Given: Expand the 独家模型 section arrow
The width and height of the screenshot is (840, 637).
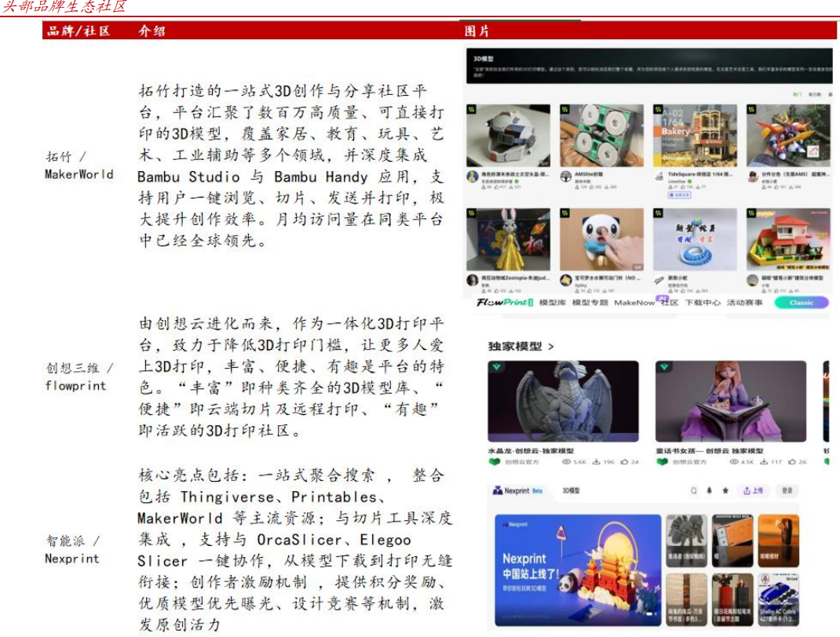Looking at the screenshot, I should pyautogui.click(x=551, y=347).
